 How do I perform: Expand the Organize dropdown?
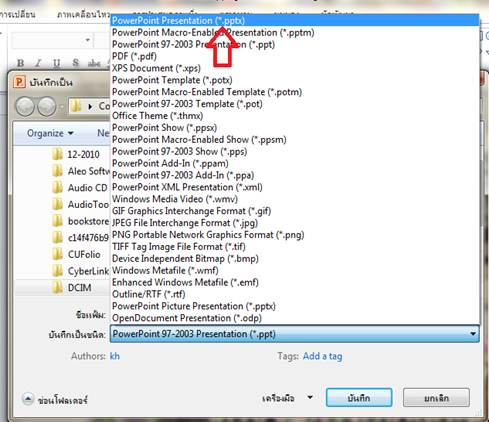pyautogui.click(x=50, y=133)
